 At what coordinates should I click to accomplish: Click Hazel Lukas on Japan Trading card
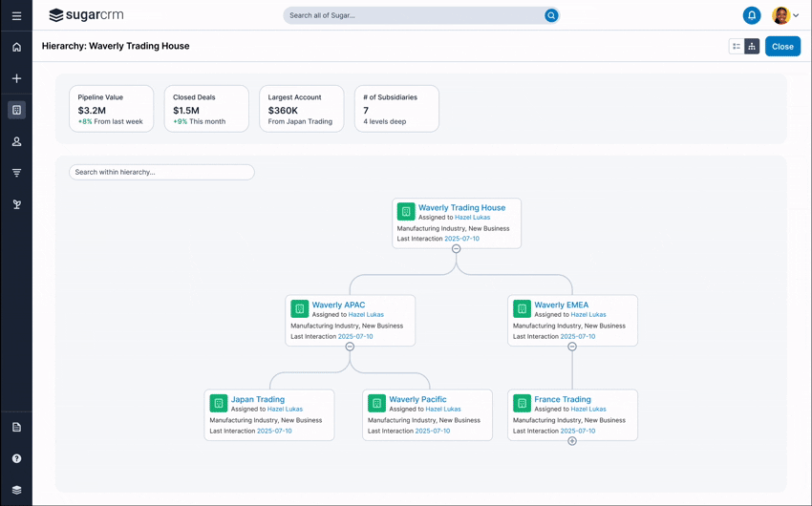tap(285, 409)
